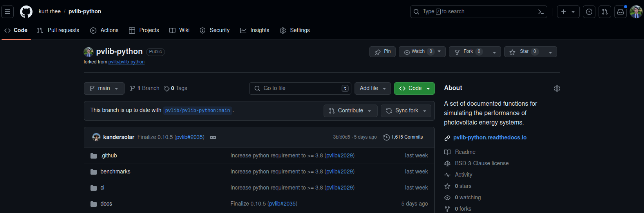Open the About settings gear icon
The height and width of the screenshot is (213, 644).
(x=557, y=88)
